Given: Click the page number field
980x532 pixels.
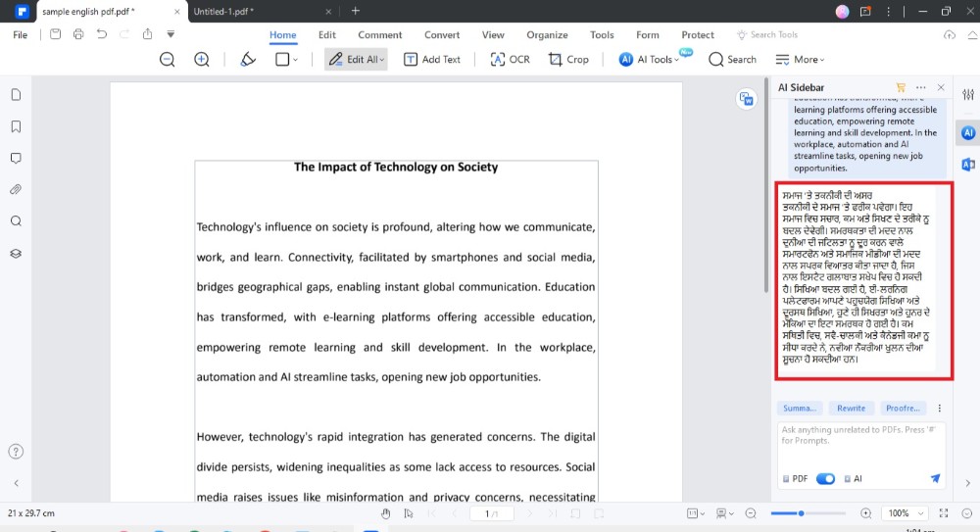Looking at the screenshot, I should point(491,513).
